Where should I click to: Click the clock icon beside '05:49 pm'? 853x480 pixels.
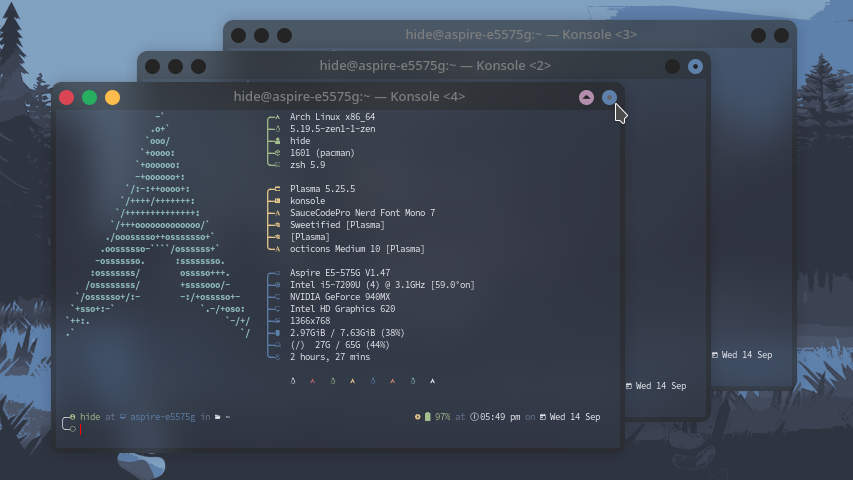click(x=474, y=417)
